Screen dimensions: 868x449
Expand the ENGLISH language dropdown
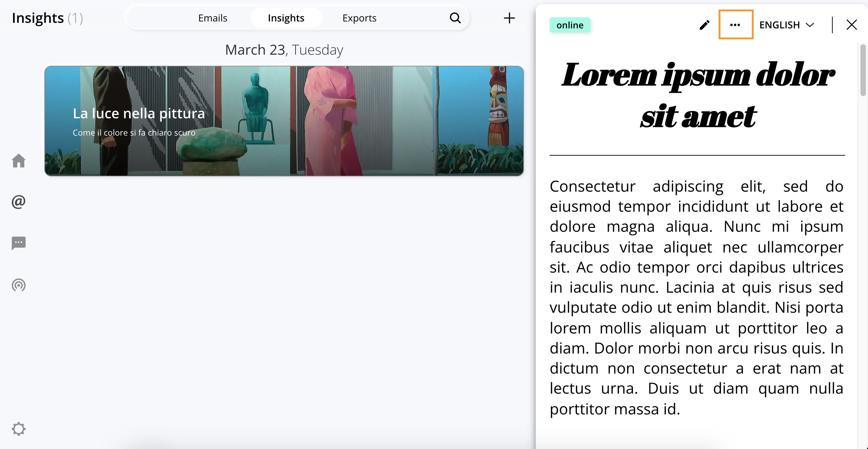click(x=786, y=25)
